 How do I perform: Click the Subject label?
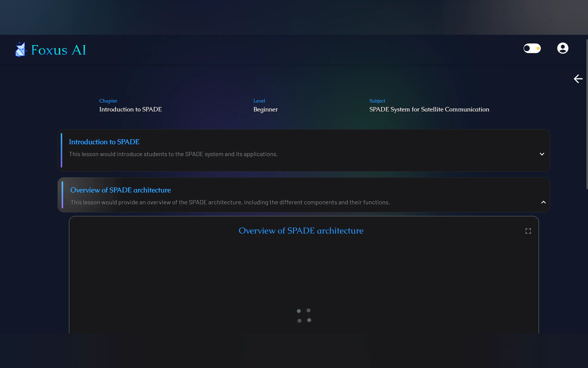click(377, 101)
